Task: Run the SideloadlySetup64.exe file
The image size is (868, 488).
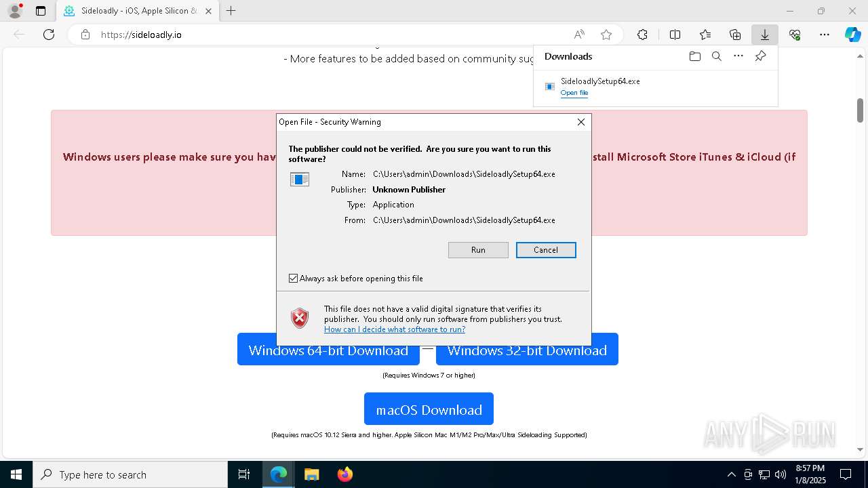Action: [x=478, y=250]
